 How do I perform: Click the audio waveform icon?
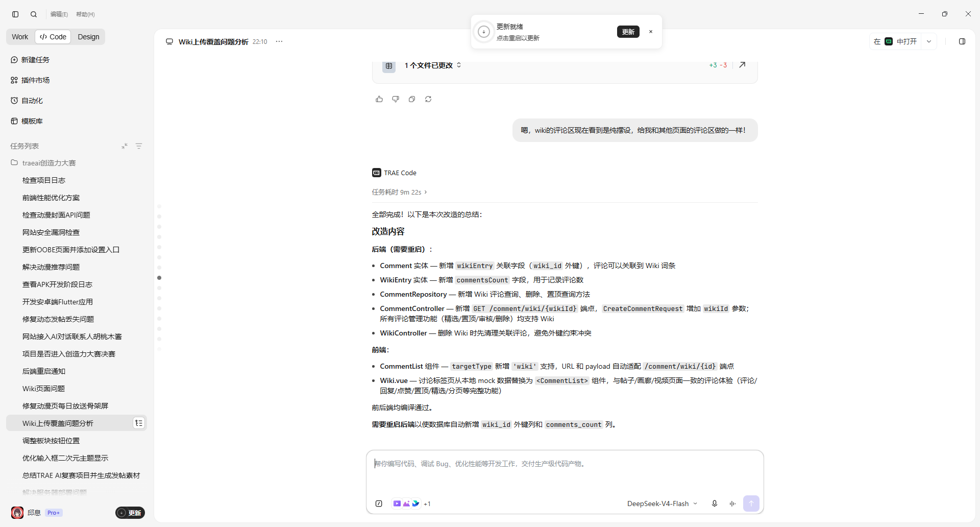[x=732, y=504]
